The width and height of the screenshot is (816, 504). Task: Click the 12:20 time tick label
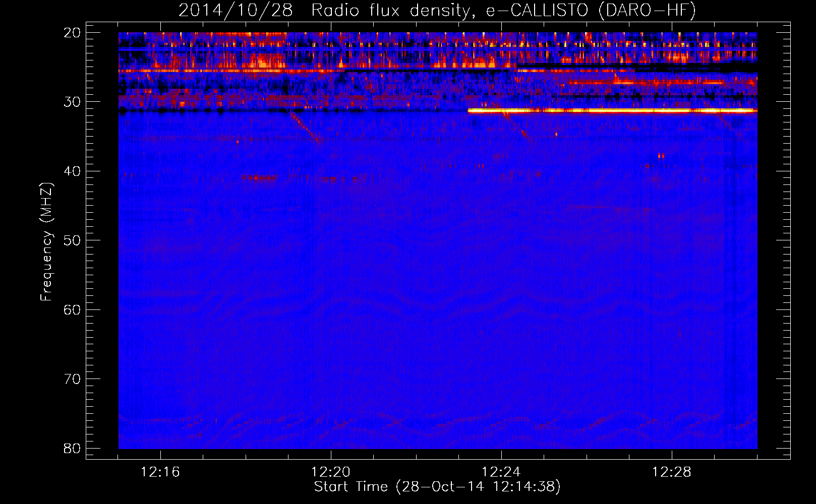[331, 472]
